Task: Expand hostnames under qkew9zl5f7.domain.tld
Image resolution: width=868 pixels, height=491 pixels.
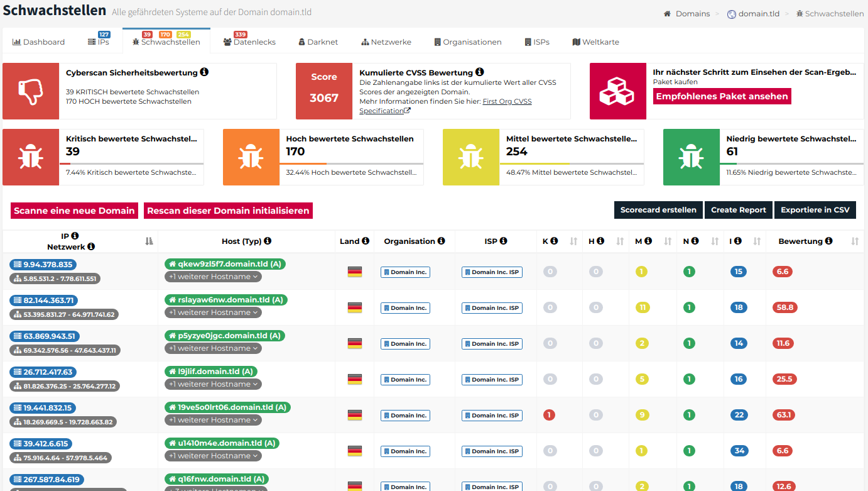Action: tap(213, 277)
